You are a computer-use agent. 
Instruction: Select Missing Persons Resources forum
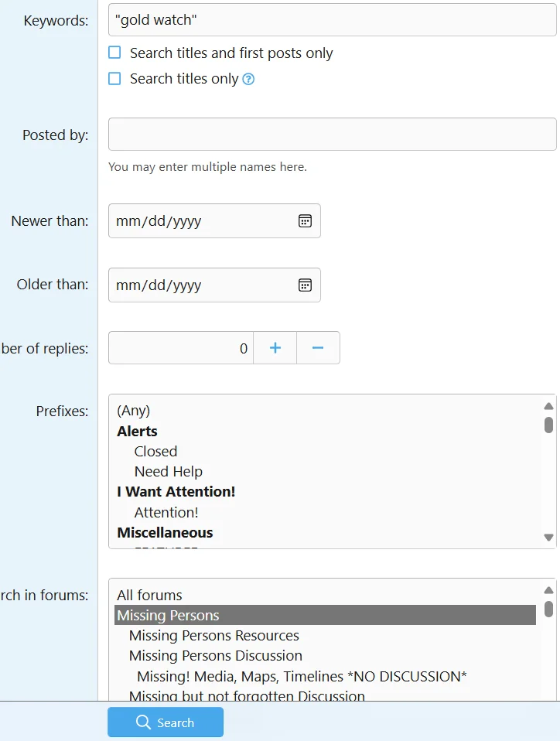tap(213, 635)
